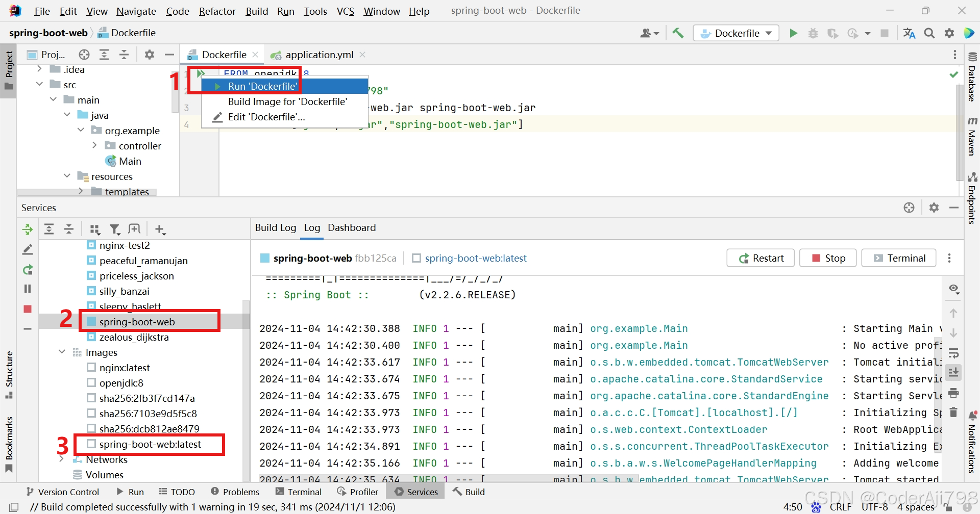Click the red Stop container icon in Services sidebar
Screen dimensions: 980x514
click(28, 309)
